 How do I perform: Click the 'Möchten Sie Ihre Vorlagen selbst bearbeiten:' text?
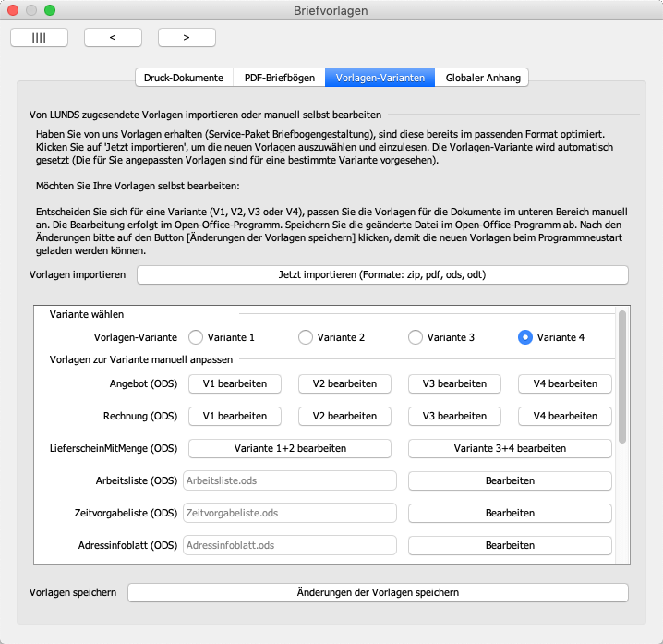pos(138,186)
